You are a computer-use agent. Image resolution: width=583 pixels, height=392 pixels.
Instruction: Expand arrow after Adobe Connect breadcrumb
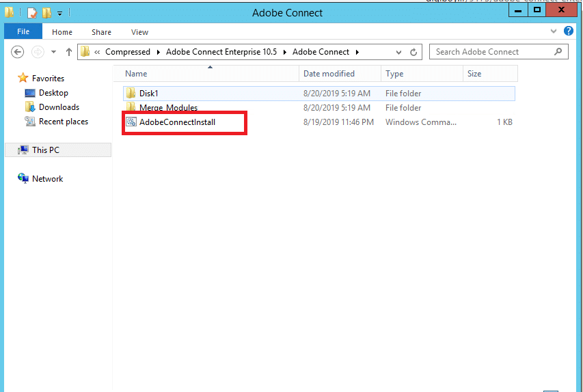tap(357, 52)
